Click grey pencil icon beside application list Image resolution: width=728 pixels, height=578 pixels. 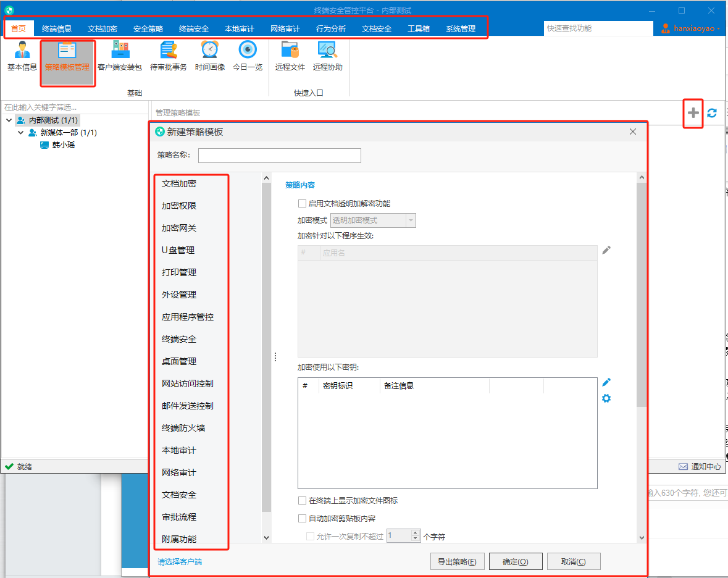click(606, 250)
